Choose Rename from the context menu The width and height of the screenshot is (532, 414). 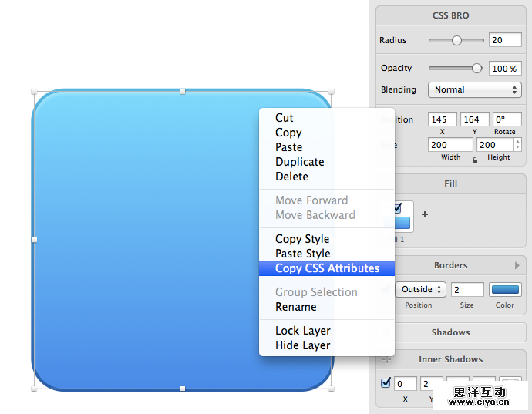[x=327, y=307]
